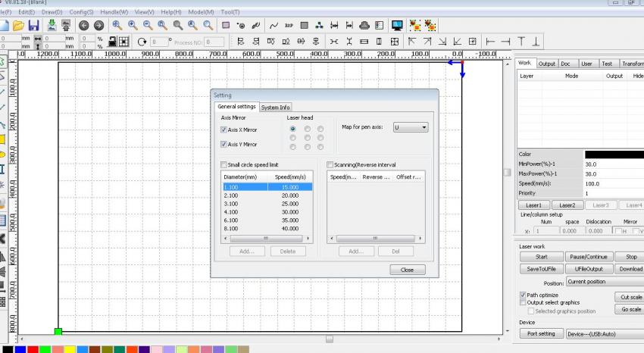Click the Redo arrow icon
Image resolution: width=644 pixels, height=353 pixels.
[x=98, y=25]
